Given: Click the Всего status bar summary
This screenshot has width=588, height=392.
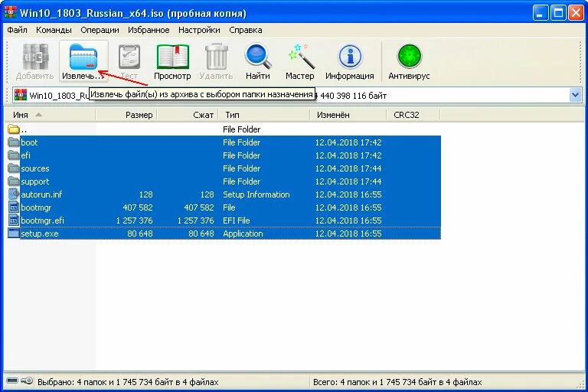Looking at the screenshot, I should tap(397, 382).
